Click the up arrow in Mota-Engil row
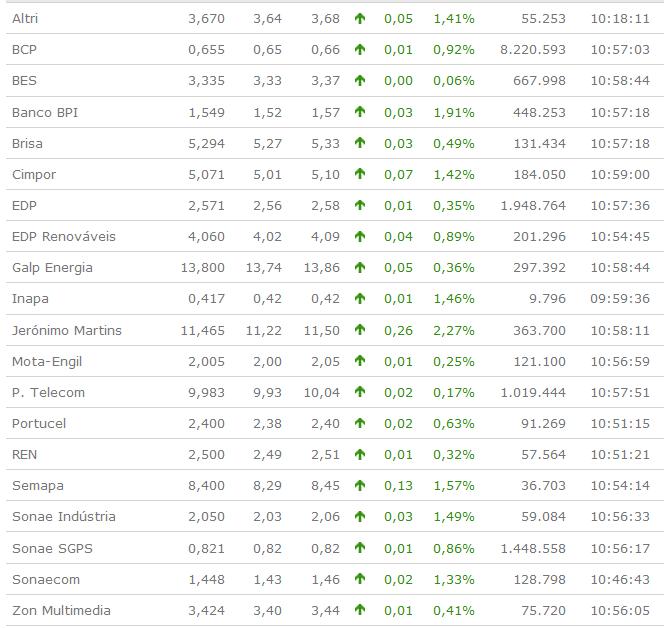Viewport: 664px width, 628px height. 360,361
